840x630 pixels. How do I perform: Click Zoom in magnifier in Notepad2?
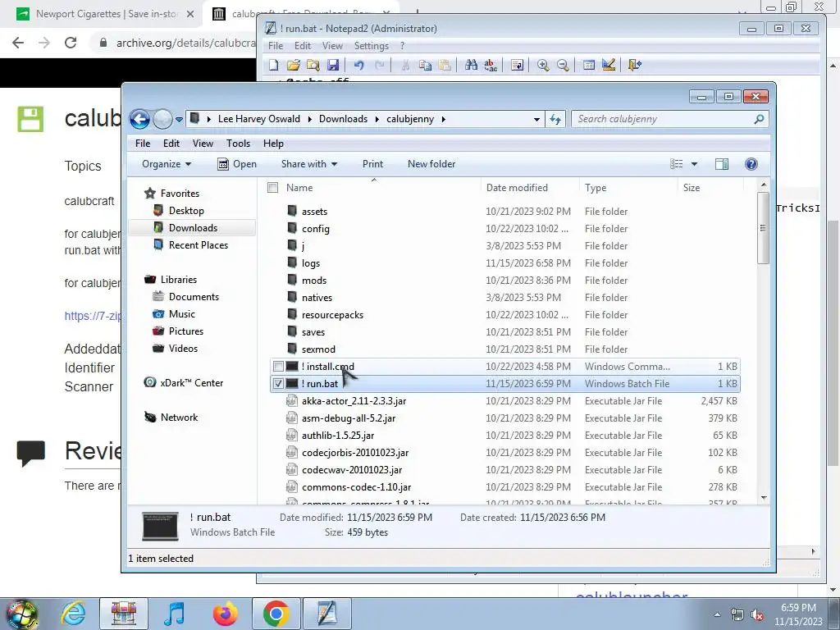pyautogui.click(x=543, y=65)
